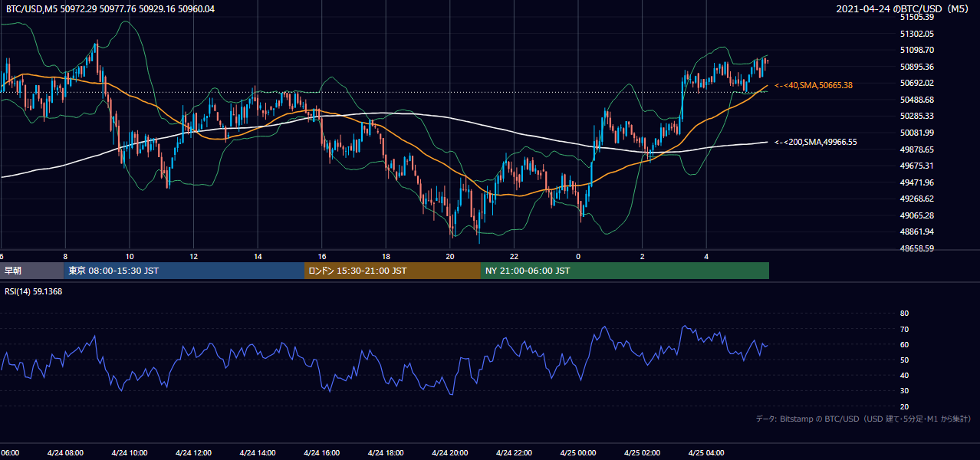Click the NY 21:00-06:00 JST session bar
Screen dimensions: 980x460
[x=625, y=271]
